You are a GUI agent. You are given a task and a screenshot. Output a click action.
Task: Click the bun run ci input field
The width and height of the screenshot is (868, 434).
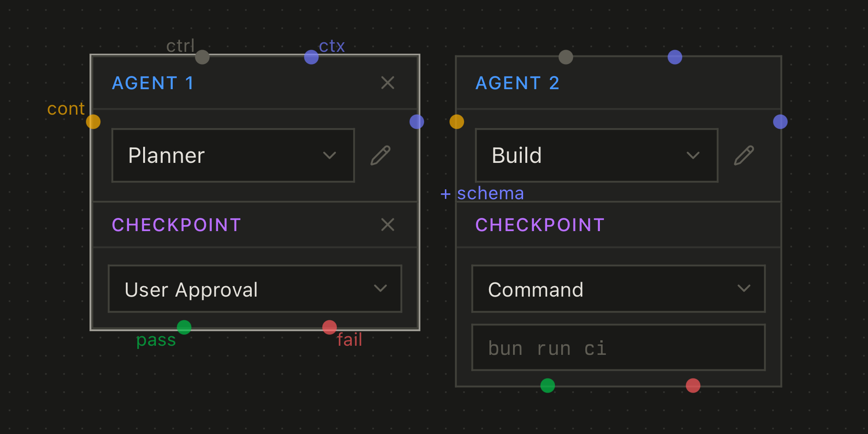[618, 347]
